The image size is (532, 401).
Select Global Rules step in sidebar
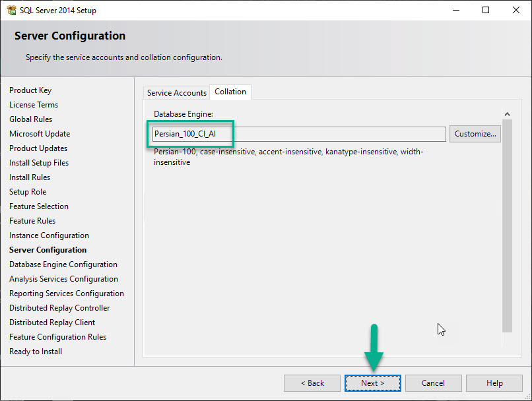coord(31,119)
